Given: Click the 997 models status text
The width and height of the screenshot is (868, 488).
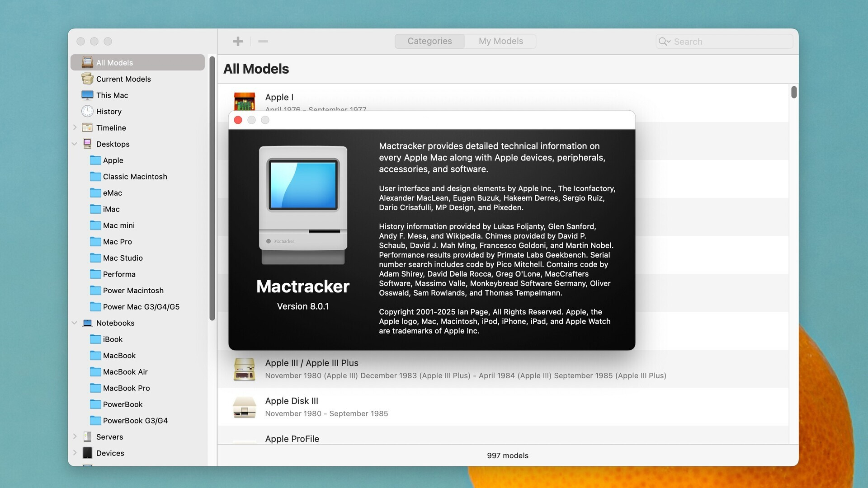Looking at the screenshot, I should coord(508,455).
